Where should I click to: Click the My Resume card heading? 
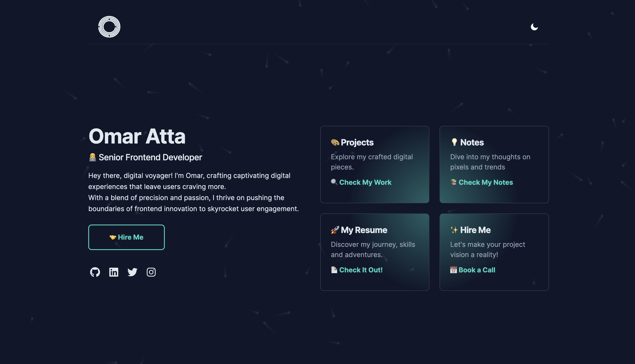[x=364, y=230]
